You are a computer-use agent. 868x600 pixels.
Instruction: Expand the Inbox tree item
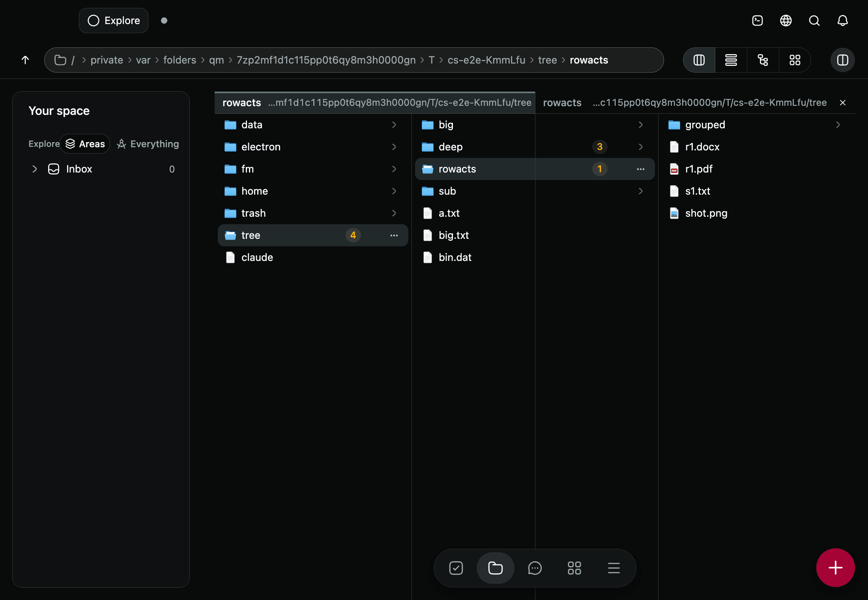point(35,169)
